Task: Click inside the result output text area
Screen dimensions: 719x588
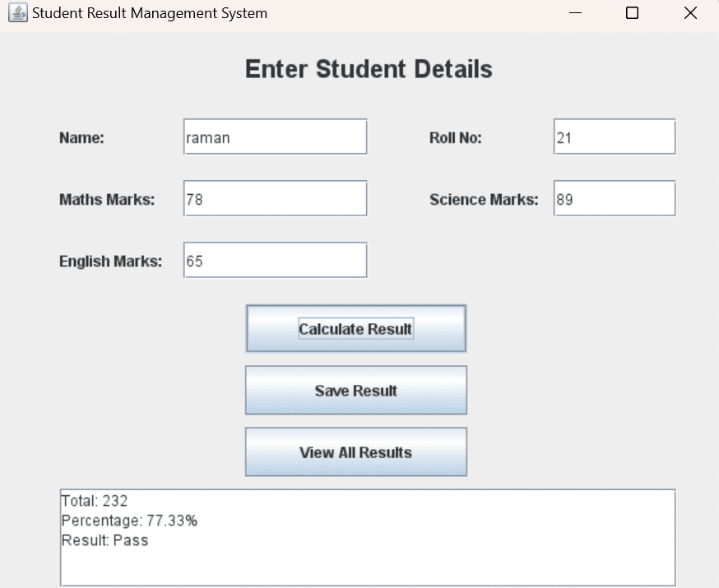Action: [368, 538]
